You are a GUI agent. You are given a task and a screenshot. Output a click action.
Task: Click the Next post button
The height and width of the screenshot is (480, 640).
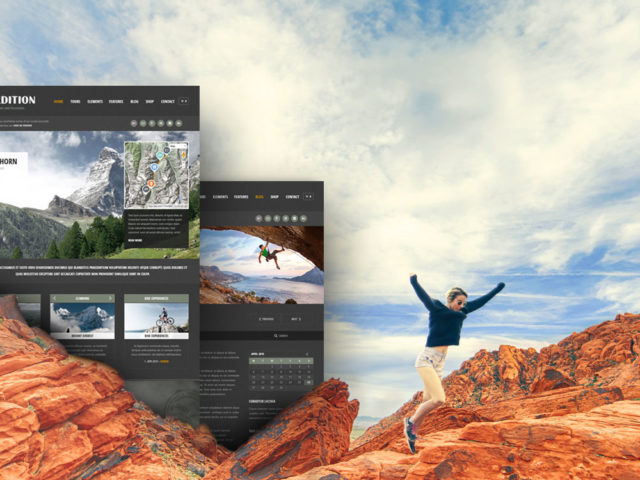(x=295, y=319)
